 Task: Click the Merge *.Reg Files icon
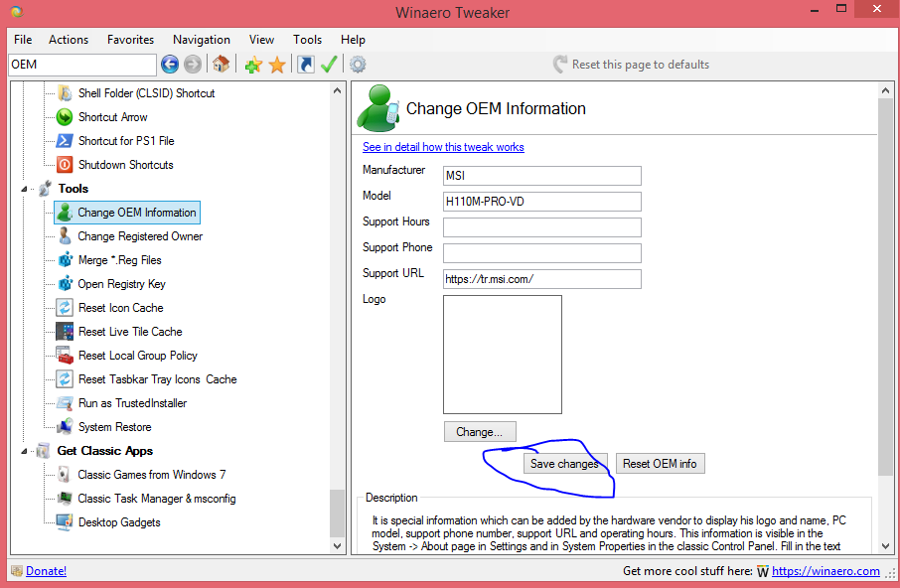tap(65, 260)
